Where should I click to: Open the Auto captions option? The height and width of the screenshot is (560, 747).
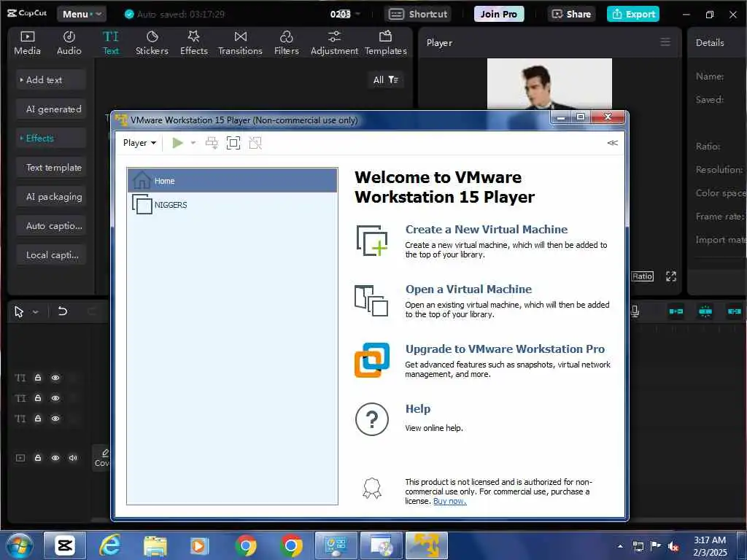coord(50,226)
